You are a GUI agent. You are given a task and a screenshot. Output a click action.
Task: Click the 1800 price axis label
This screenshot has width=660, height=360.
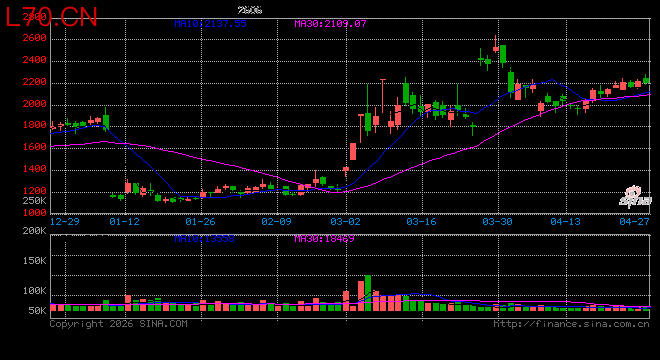coord(35,125)
